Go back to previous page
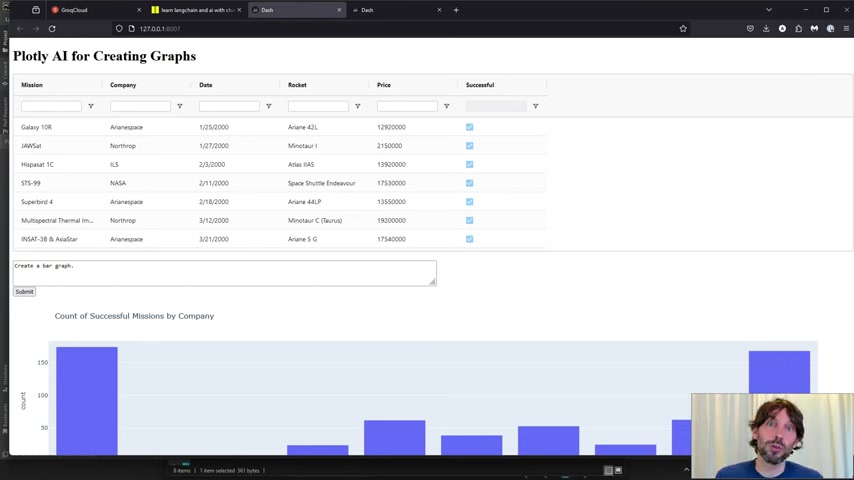The height and width of the screenshot is (480, 854). coord(20,29)
